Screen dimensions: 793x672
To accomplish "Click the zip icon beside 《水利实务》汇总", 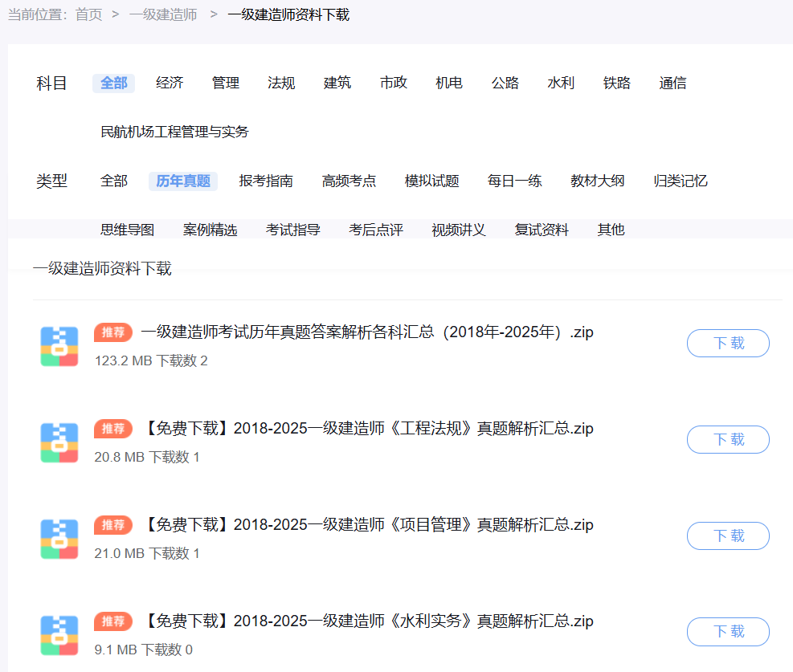I will [x=59, y=635].
